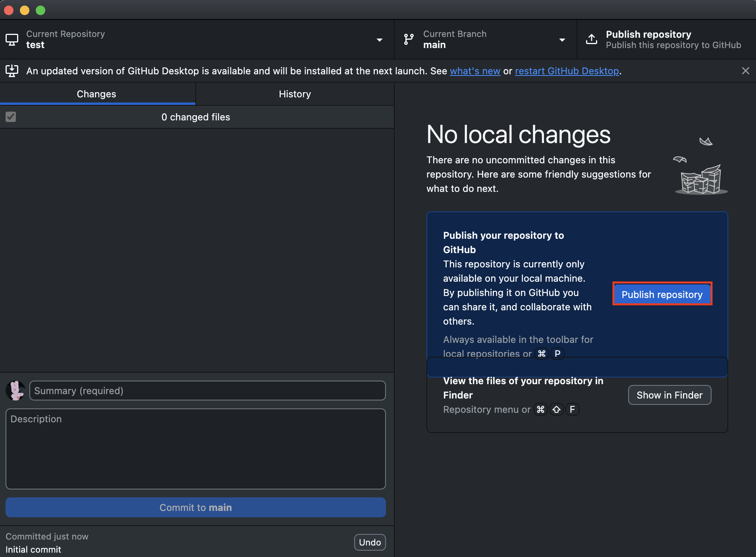The width and height of the screenshot is (756, 557).
Task: Click the user avatar beside Summary field
Action: coord(15,391)
